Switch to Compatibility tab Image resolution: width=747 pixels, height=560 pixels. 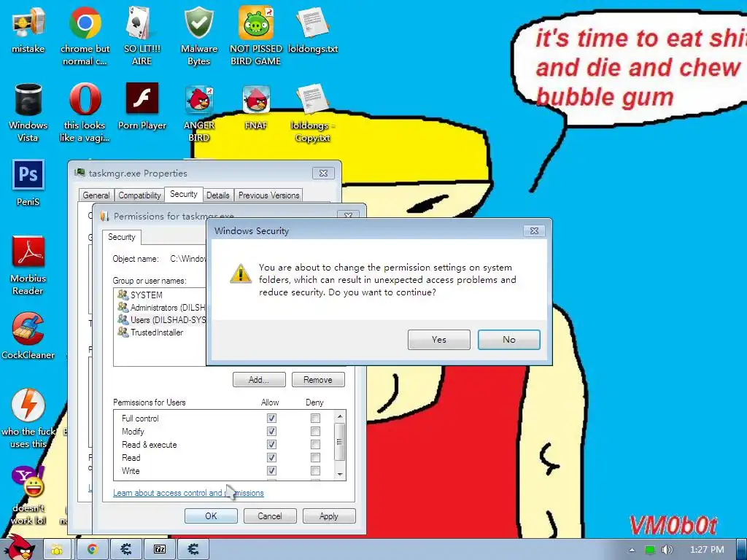(139, 195)
